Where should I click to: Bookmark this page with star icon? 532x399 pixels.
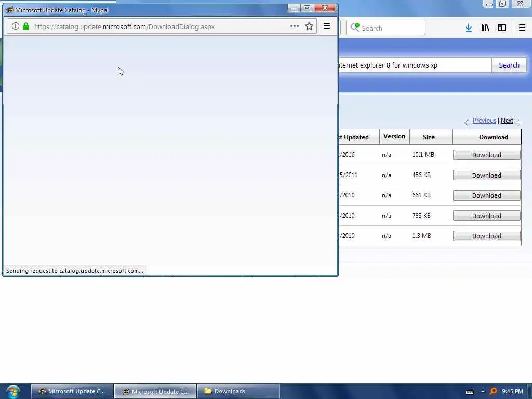309,26
